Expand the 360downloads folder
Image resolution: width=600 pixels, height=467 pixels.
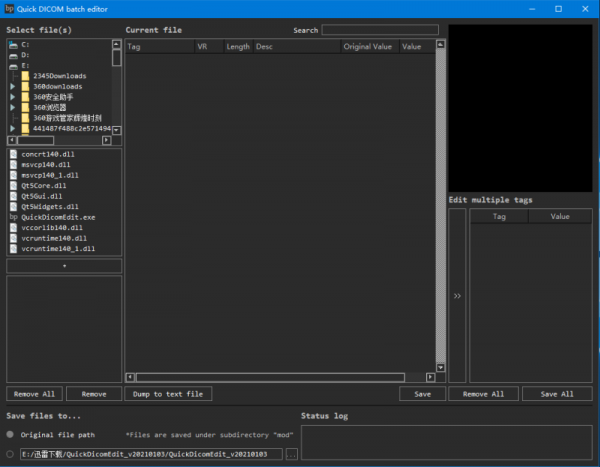pos(13,87)
